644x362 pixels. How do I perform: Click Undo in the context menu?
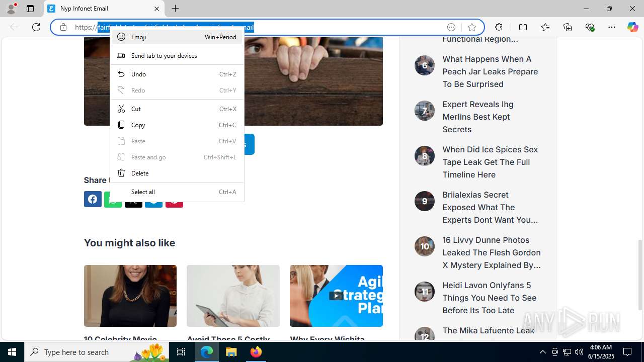pos(177,74)
